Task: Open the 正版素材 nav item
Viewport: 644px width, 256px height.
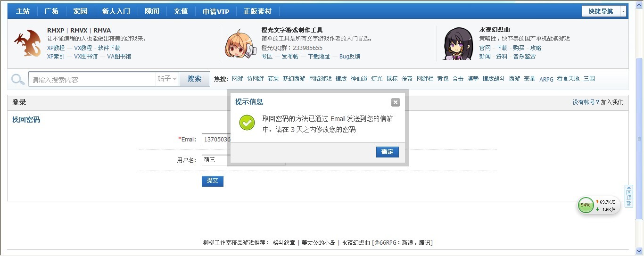Action: [x=257, y=11]
